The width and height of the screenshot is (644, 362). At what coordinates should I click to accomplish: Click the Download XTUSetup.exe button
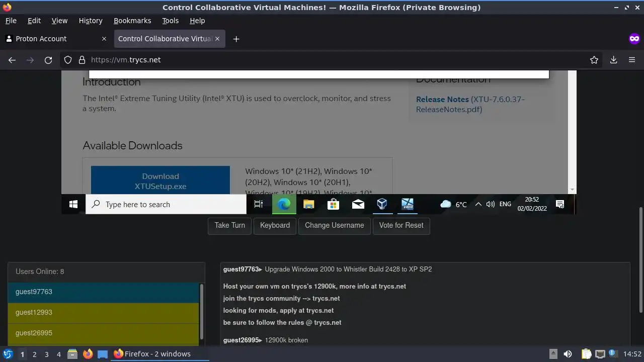tap(160, 180)
